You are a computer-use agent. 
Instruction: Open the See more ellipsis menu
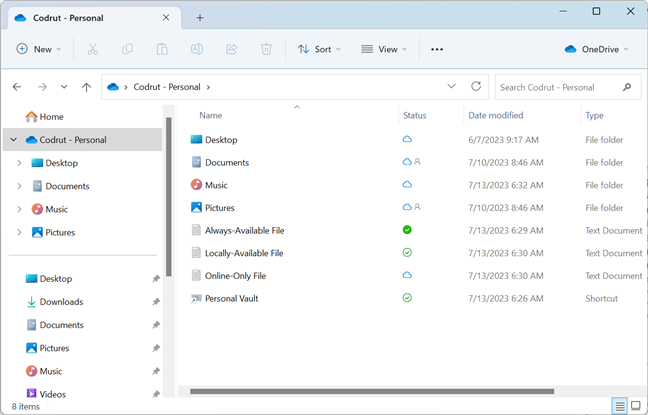pos(436,49)
